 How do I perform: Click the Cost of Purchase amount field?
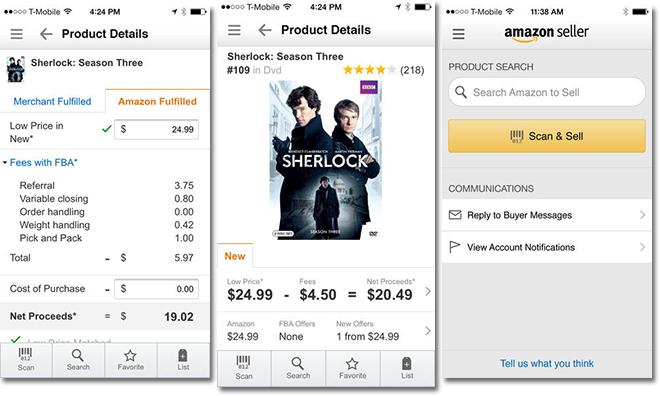point(157,289)
